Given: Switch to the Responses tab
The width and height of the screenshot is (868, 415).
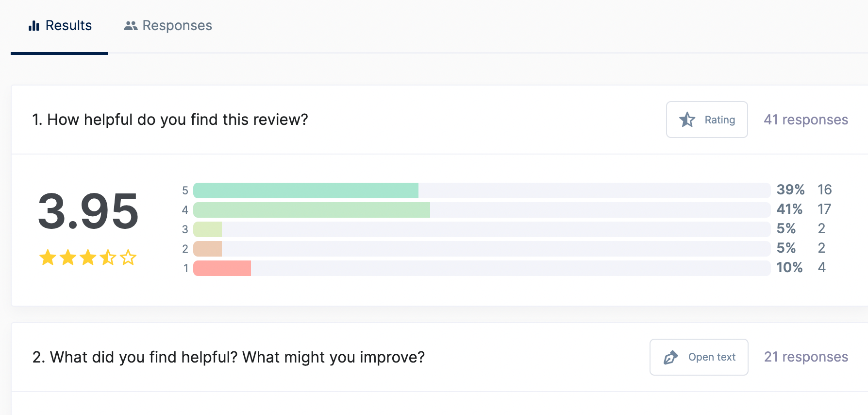Looking at the screenshot, I should [x=168, y=26].
